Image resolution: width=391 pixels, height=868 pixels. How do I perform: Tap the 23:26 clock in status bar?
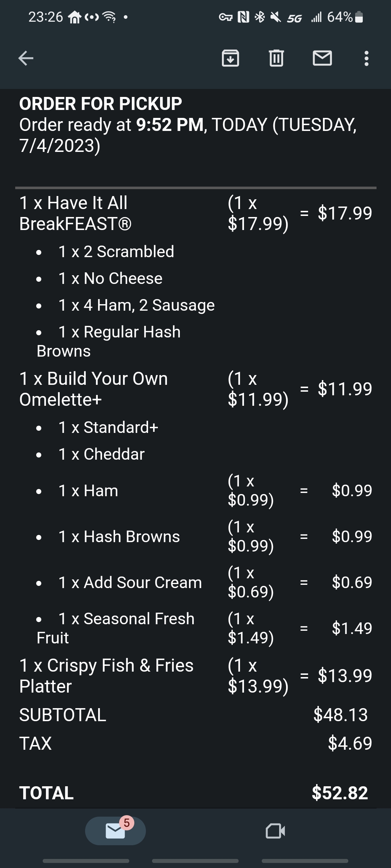(x=46, y=17)
